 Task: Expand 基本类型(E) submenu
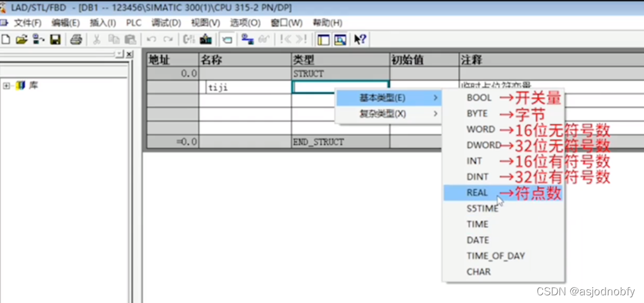[389, 98]
